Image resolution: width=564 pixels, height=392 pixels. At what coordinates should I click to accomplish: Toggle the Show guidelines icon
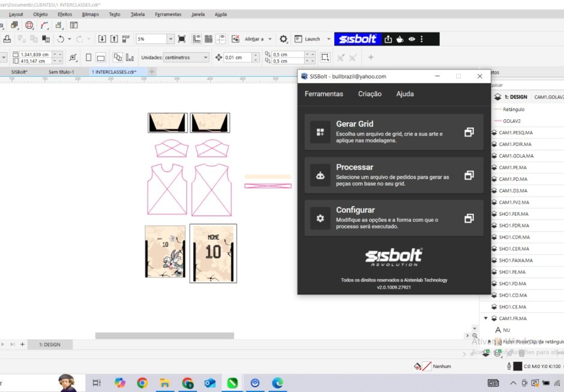pyautogui.click(x=220, y=39)
